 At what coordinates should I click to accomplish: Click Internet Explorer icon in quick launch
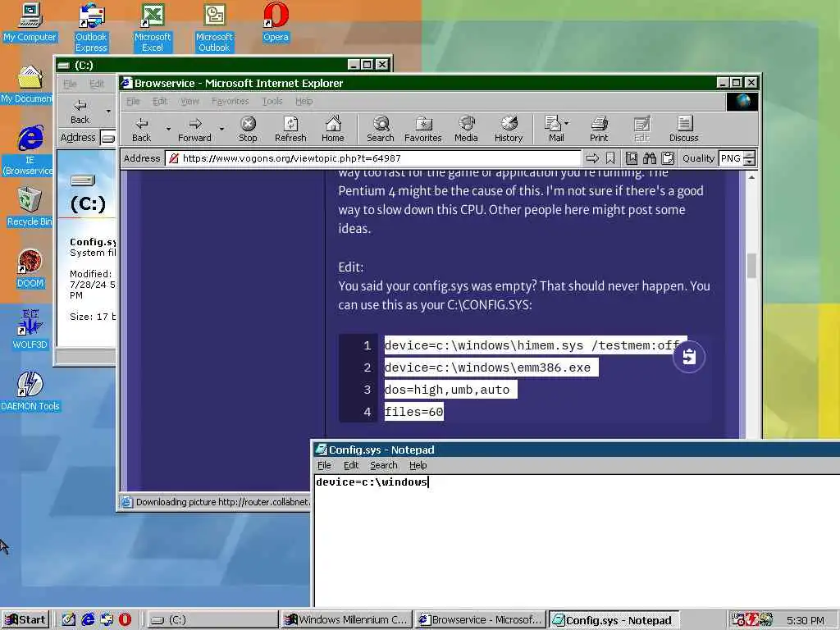point(88,619)
